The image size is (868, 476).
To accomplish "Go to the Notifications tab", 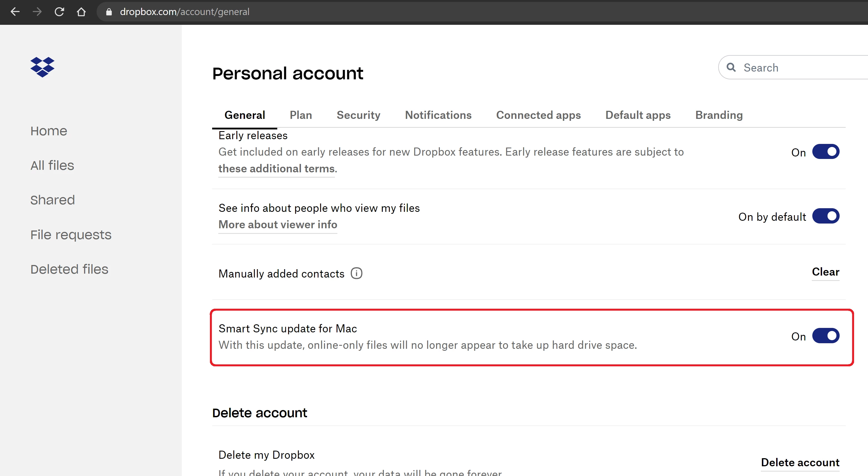I will 438,115.
